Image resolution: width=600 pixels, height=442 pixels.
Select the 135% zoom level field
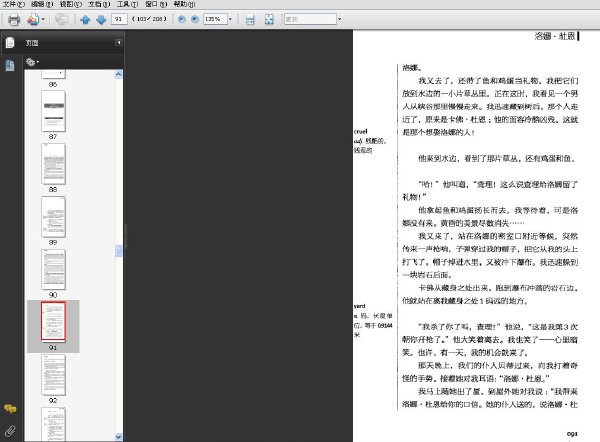[x=215, y=19]
